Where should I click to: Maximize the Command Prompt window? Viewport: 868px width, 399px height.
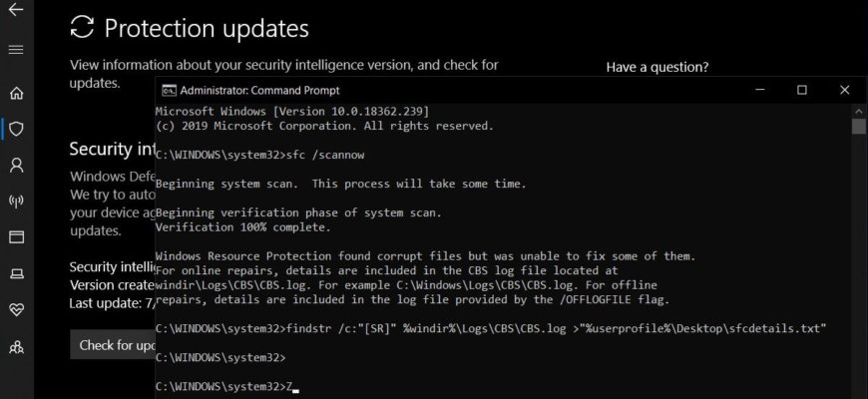[x=802, y=90]
